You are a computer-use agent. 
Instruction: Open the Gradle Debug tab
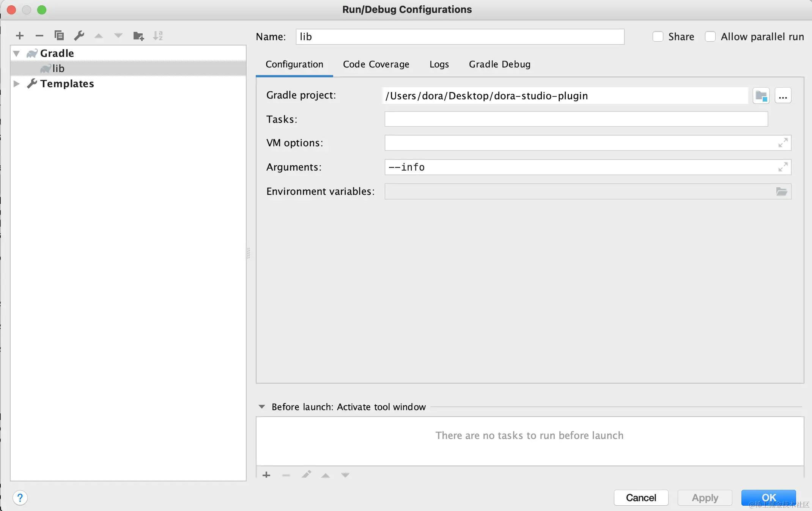coord(499,64)
